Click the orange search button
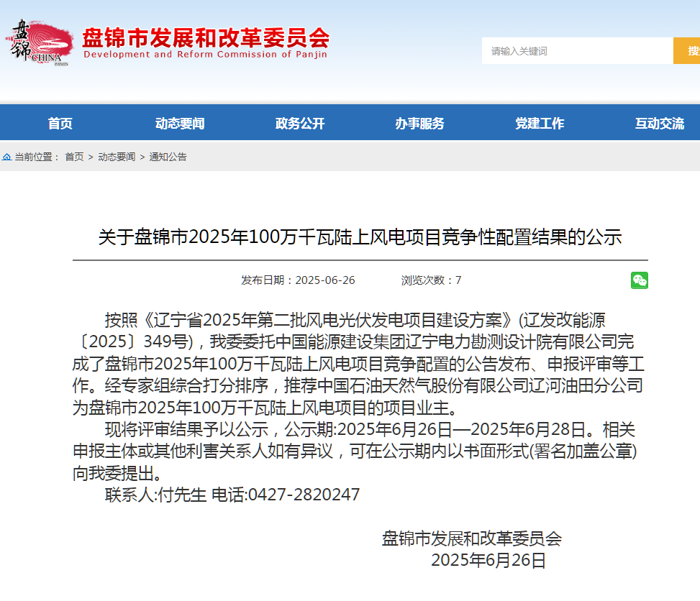 coord(688,51)
